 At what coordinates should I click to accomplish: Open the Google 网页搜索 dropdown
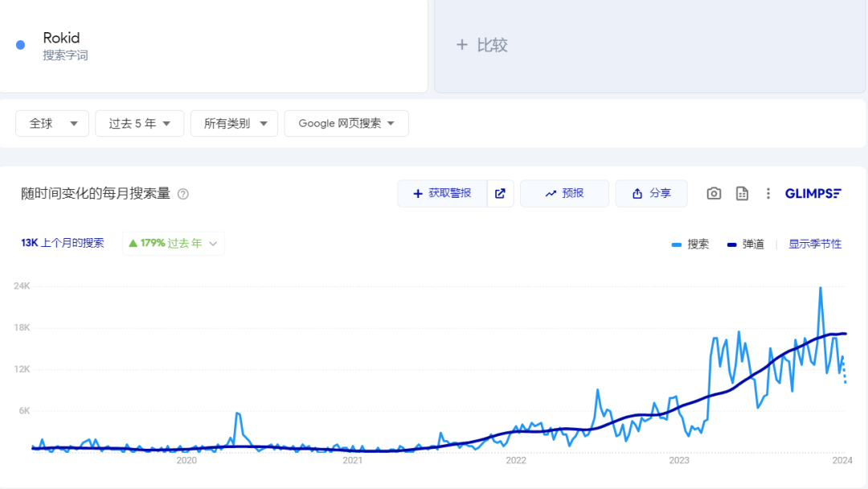(x=346, y=124)
